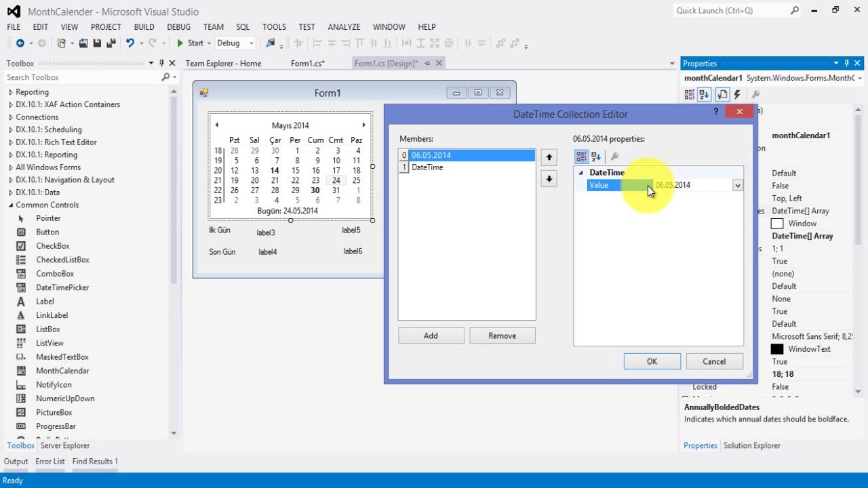Image resolution: width=868 pixels, height=488 pixels.
Task: Select the PictureBox control in Toolbox
Action: pos(54,412)
